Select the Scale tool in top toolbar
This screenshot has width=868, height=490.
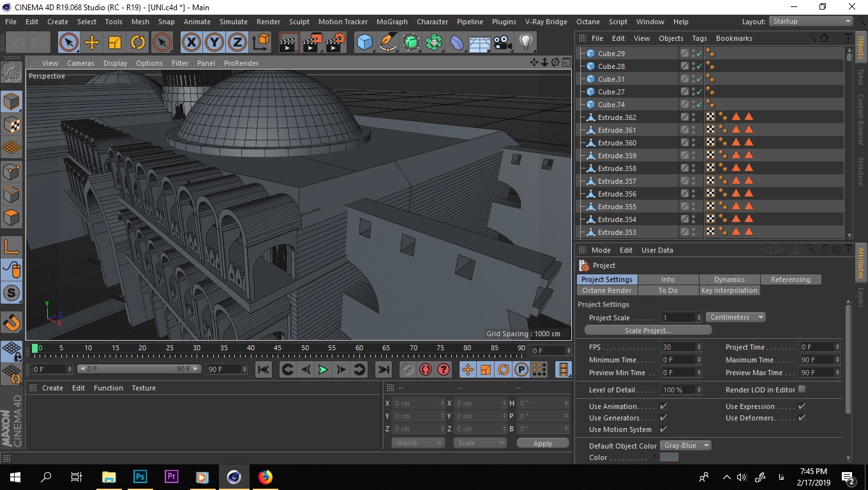115,43
